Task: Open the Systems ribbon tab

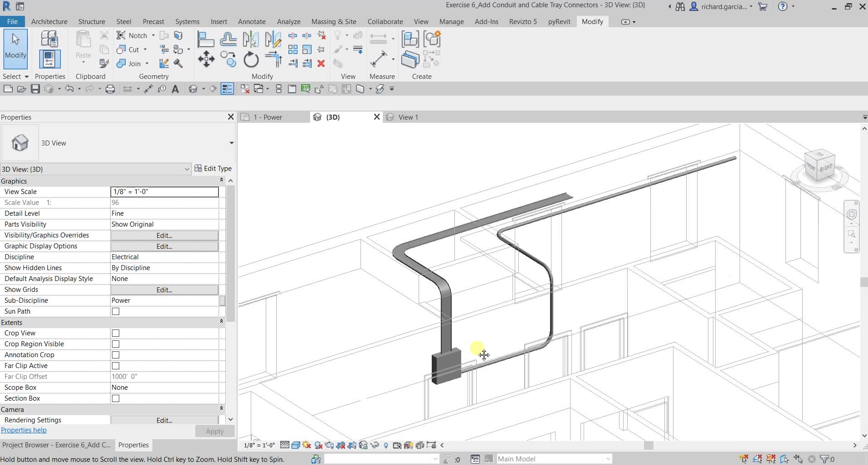Action: click(187, 21)
